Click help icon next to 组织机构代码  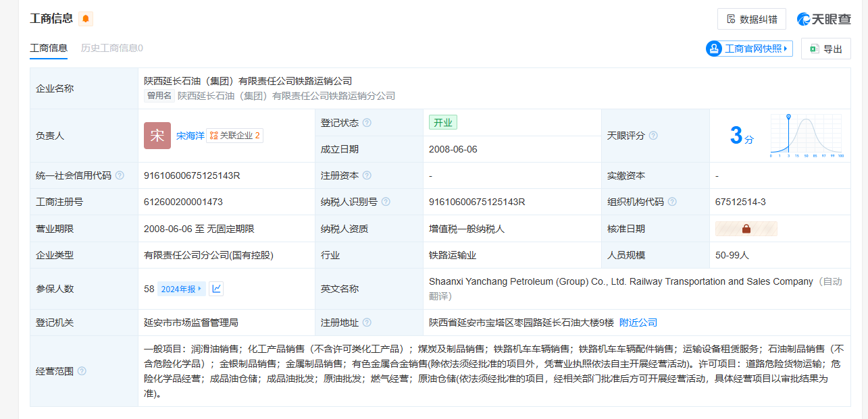(x=672, y=202)
